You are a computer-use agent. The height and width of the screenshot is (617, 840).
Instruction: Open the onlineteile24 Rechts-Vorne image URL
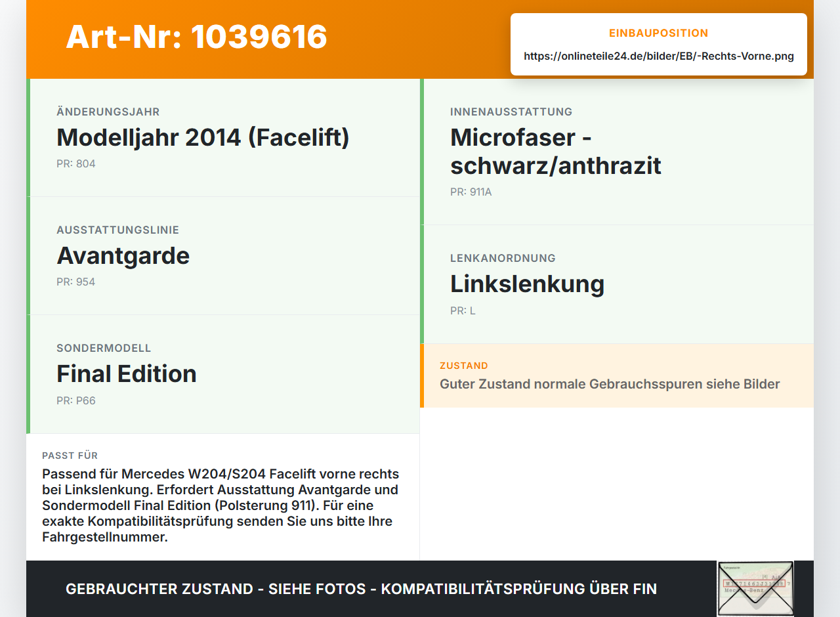point(659,56)
